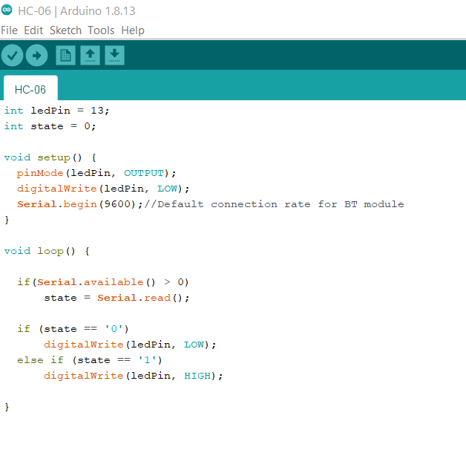Click the "if (state == '0')" line
Image resolution: width=466 pixels, height=476 pixels.
point(73,329)
